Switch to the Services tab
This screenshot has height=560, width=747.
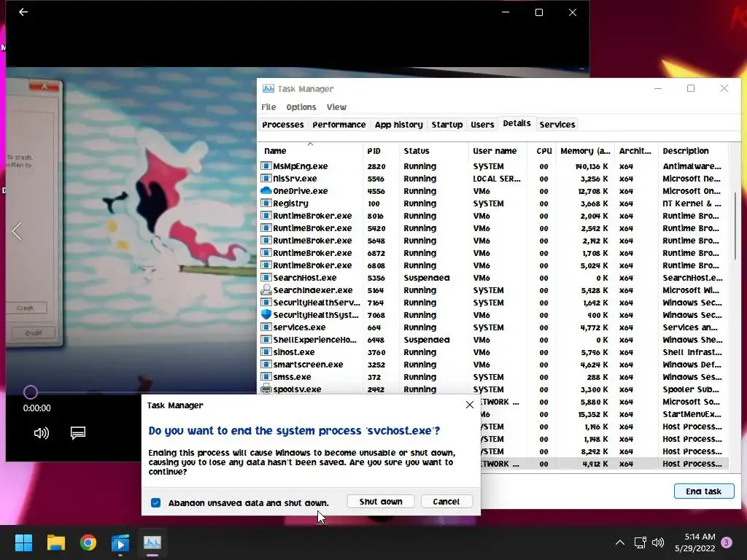pyautogui.click(x=557, y=125)
